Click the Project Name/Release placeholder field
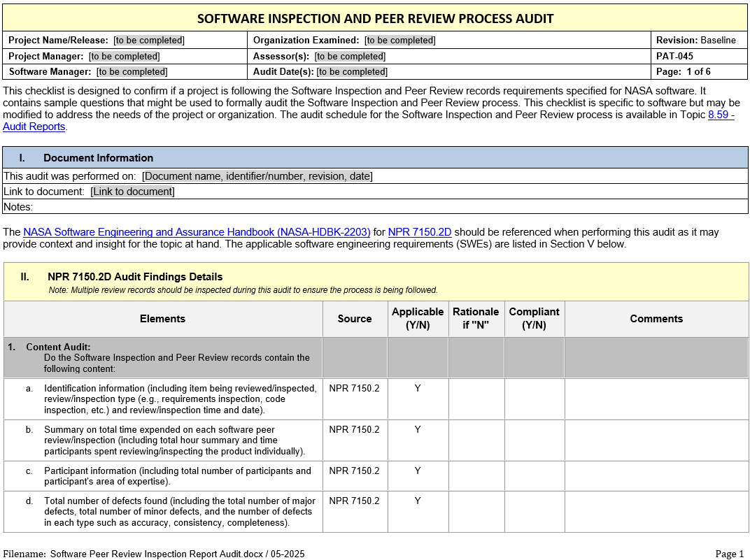Viewport: 750px width, 560px height. click(x=149, y=41)
